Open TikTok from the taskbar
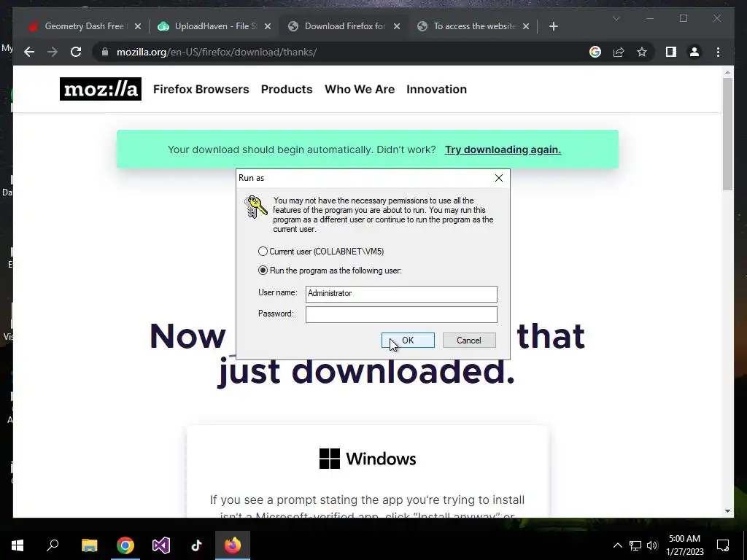747x560 pixels. click(x=197, y=545)
